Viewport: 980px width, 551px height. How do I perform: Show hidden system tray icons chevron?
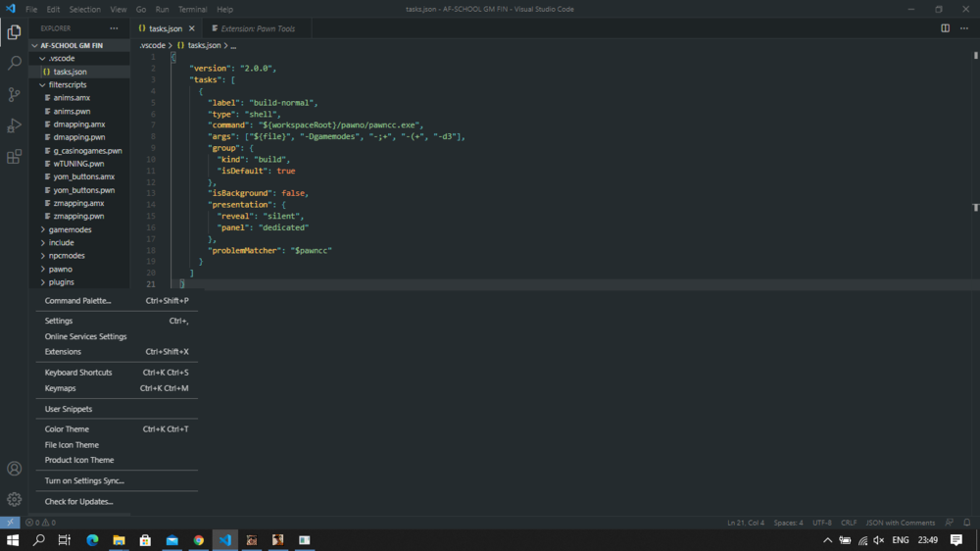pyautogui.click(x=827, y=540)
